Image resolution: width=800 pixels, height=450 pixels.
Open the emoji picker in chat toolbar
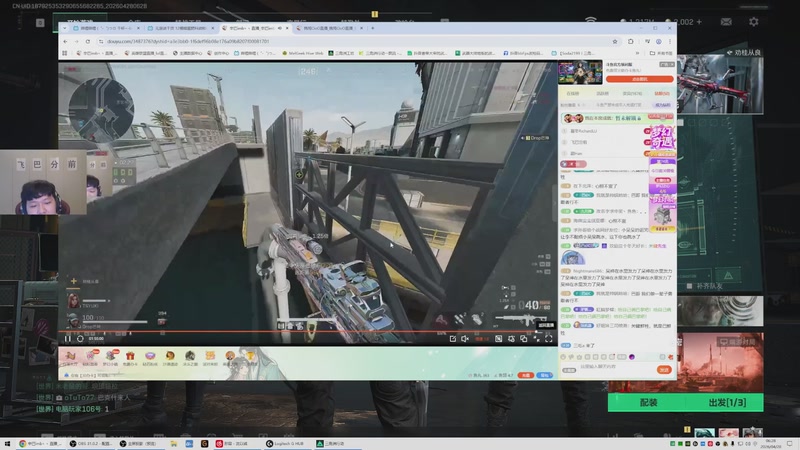tap(563, 357)
